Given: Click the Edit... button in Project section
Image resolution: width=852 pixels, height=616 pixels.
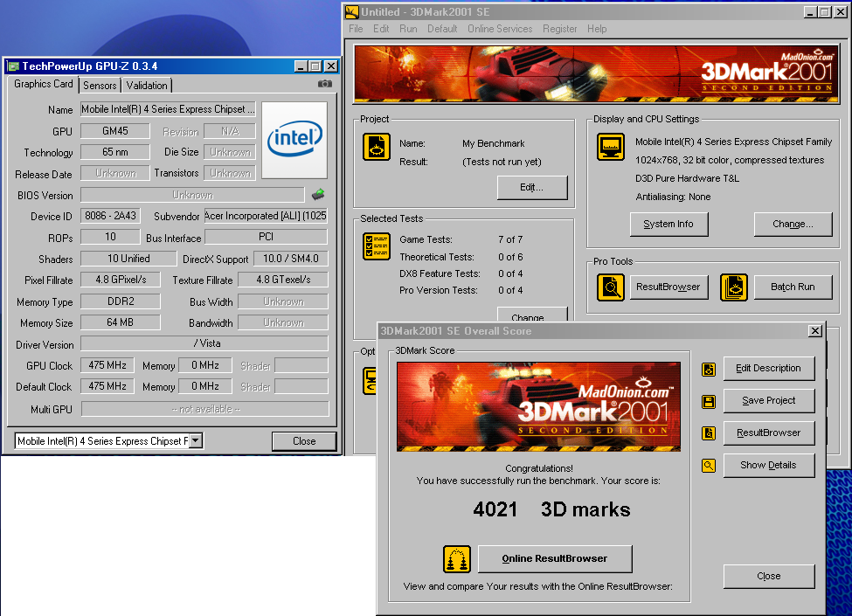Looking at the screenshot, I should [532, 187].
